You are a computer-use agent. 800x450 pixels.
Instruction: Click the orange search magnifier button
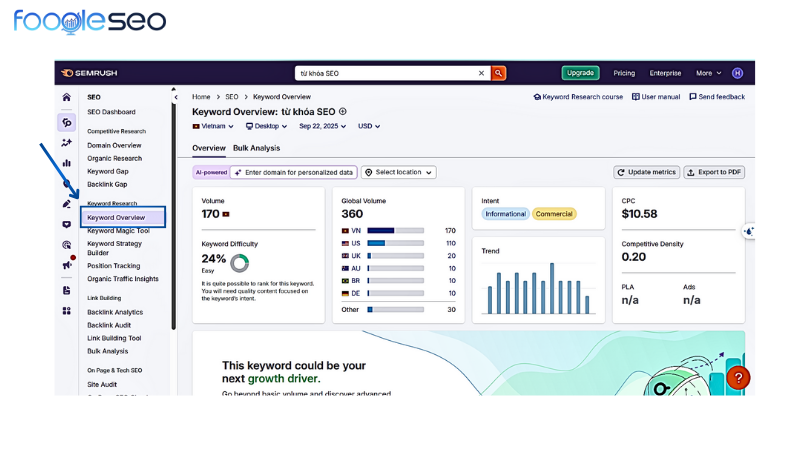pos(498,73)
